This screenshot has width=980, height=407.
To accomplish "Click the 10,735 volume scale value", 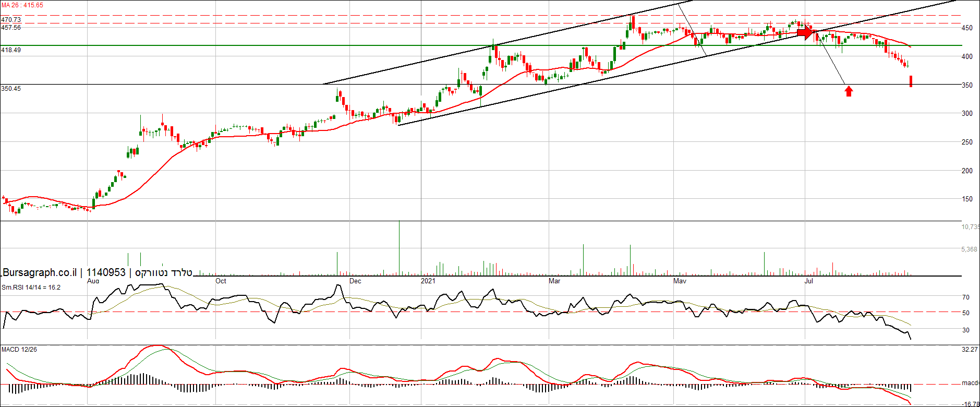I will (x=970, y=227).
